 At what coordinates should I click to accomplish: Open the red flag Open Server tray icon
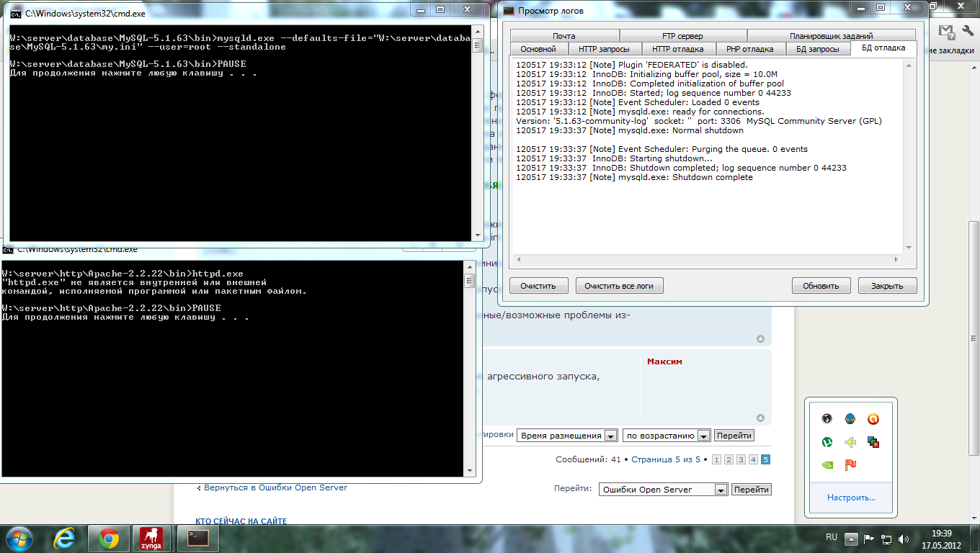tap(850, 465)
